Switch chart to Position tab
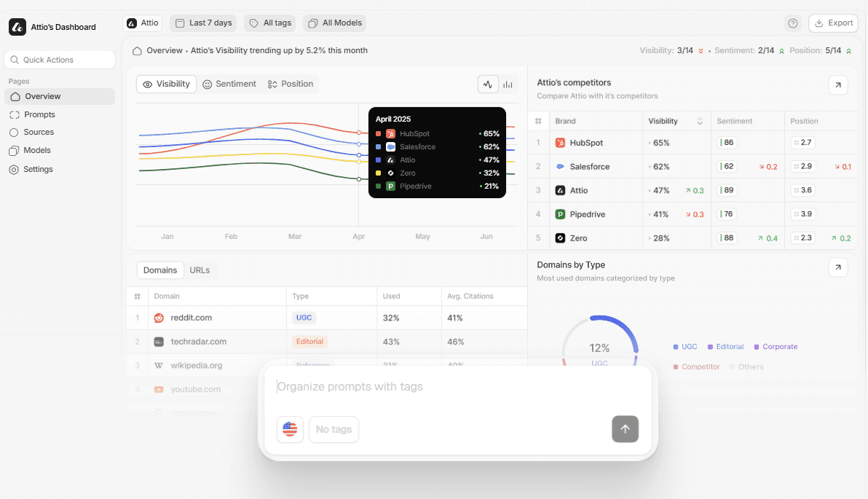The image size is (868, 499). pos(291,85)
